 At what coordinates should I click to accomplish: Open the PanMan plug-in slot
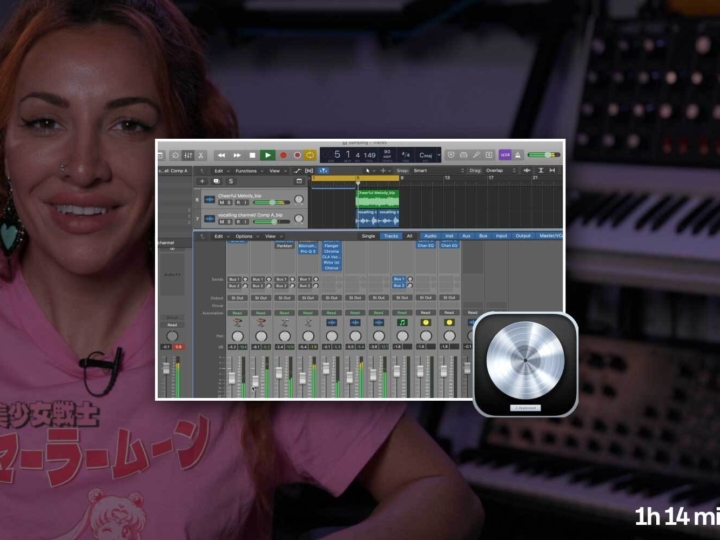tap(284, 246)
